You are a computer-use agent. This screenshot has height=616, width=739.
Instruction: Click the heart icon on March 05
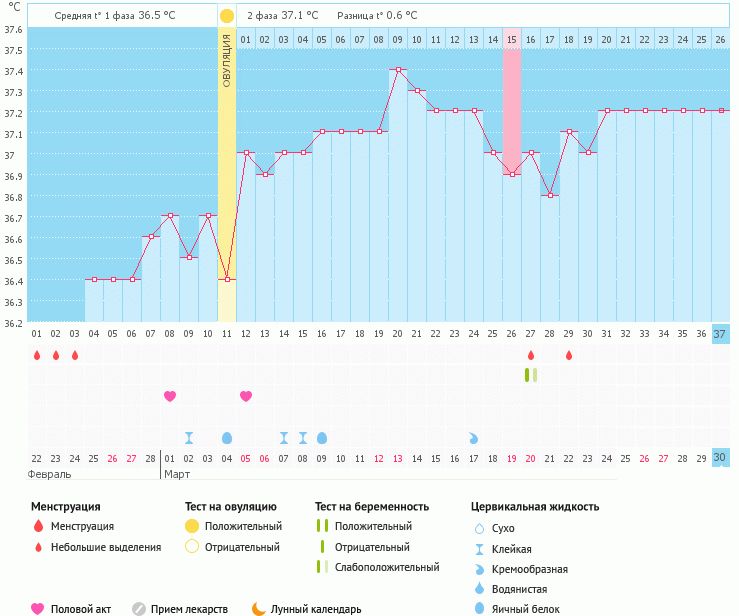point(246,396)
